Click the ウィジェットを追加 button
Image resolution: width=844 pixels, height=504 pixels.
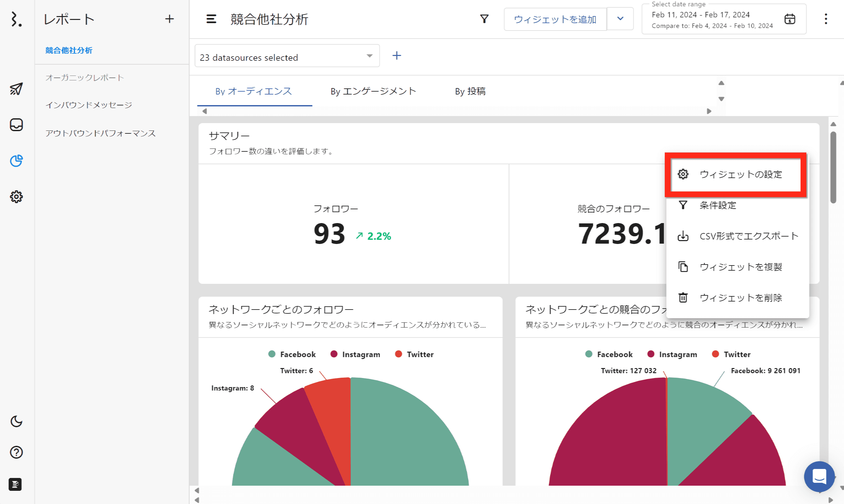[555, 19]
